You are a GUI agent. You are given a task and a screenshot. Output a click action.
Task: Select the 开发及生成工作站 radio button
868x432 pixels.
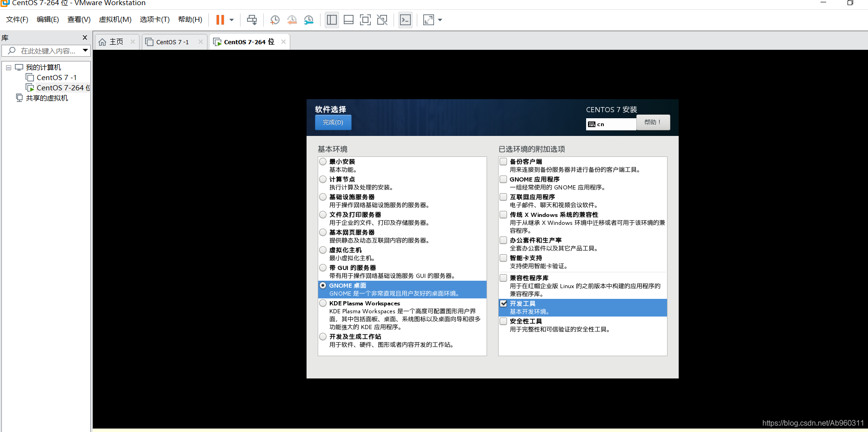[323, 337]
